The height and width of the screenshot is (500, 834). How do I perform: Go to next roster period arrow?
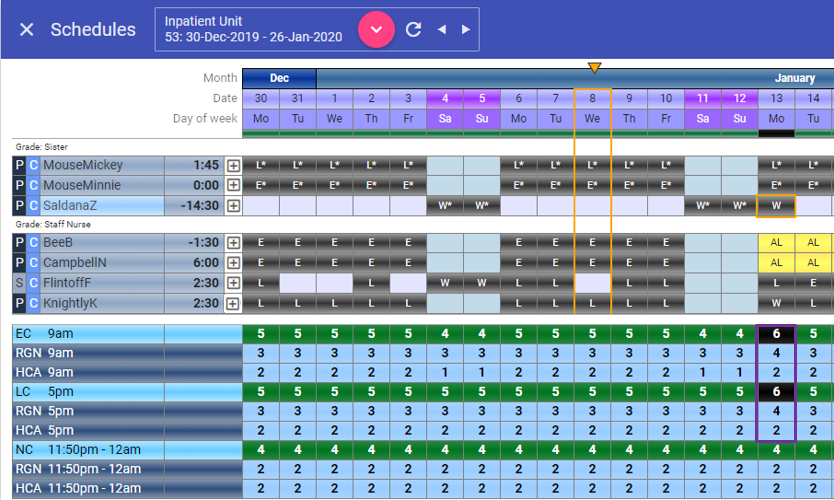click(466, 30)
